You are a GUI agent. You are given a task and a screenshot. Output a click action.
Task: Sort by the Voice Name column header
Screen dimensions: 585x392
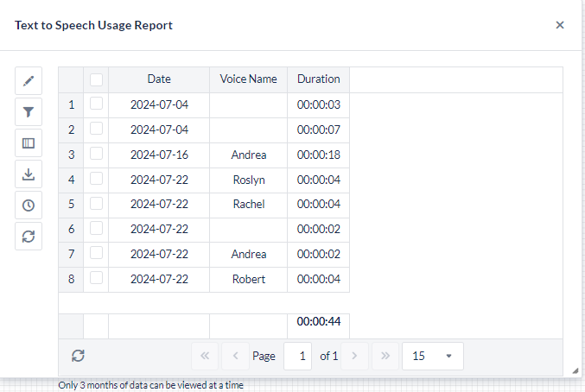(248, 79)
